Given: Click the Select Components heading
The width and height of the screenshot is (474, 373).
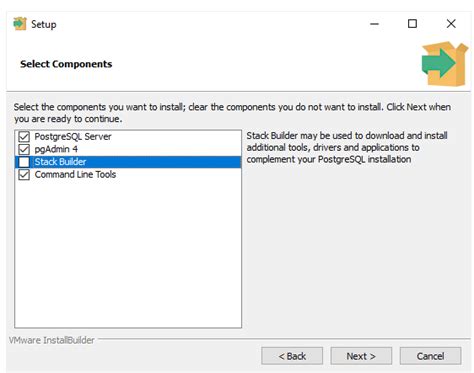Looking at the screenshot, I should pyautogui.click(x=66, y=64).
